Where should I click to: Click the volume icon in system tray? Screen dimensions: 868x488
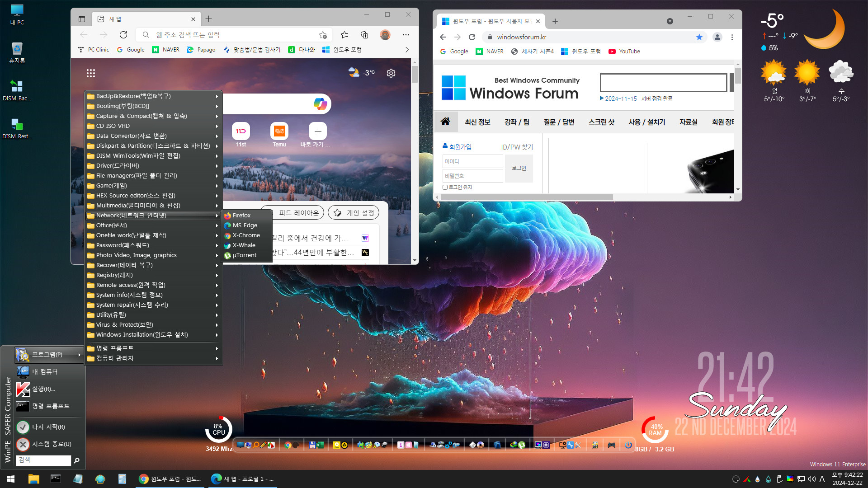point(811,479)
